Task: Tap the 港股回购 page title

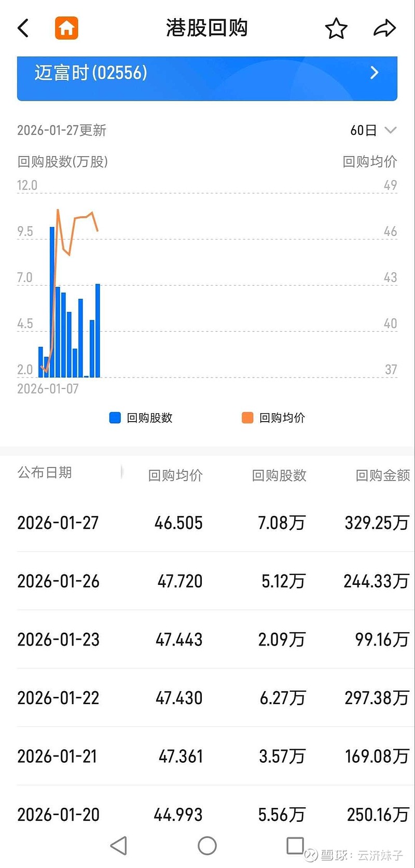Action: pos(206,28)
